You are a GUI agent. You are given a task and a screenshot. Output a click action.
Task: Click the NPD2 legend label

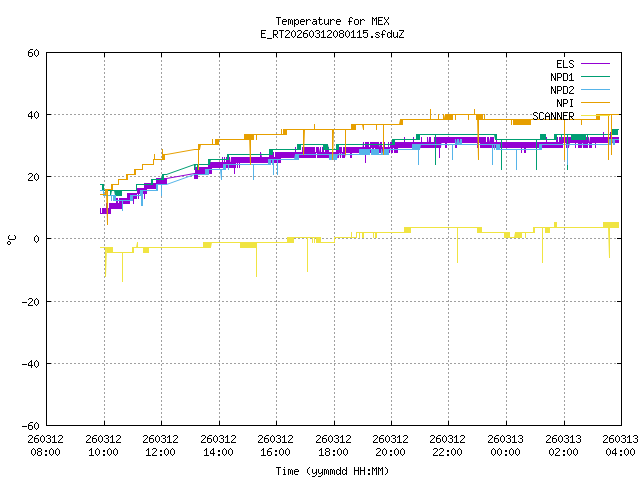[562, 90]
